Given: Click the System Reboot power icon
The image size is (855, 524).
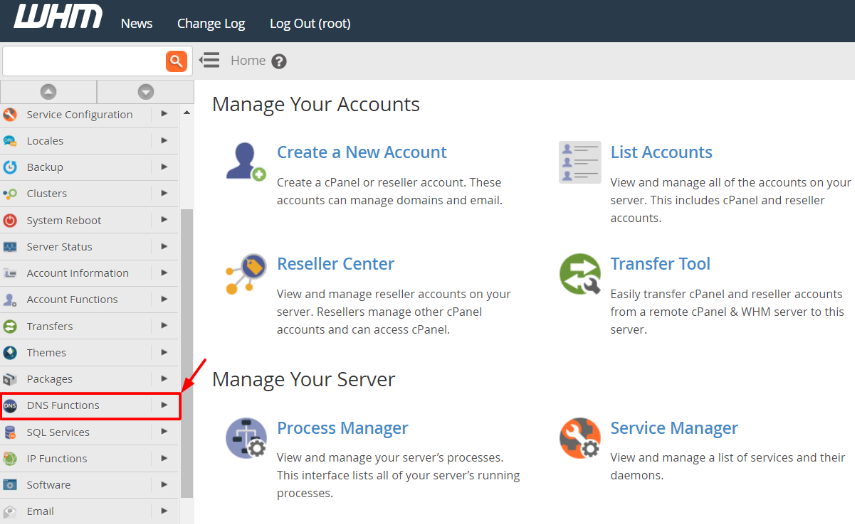Looking at the screenshot, I should click(x=10, y=220).
